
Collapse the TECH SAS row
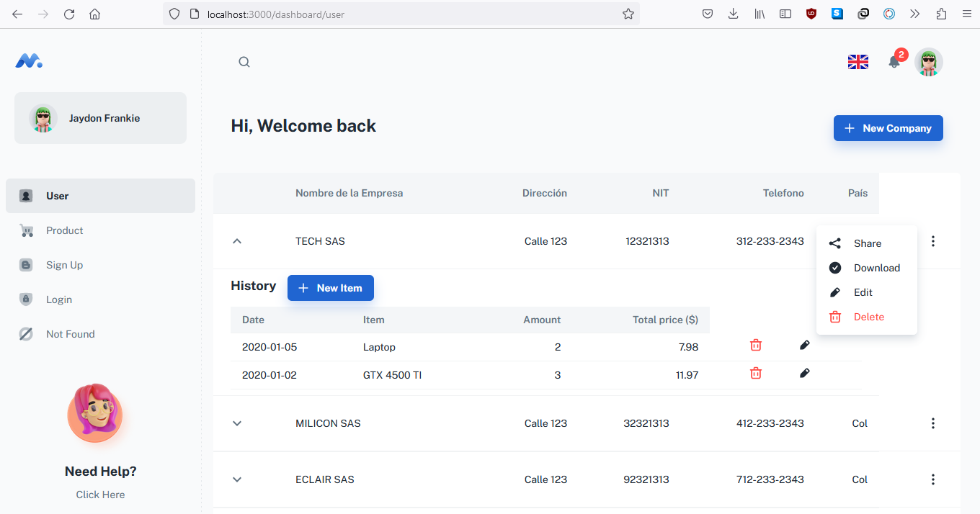[237, 241]
